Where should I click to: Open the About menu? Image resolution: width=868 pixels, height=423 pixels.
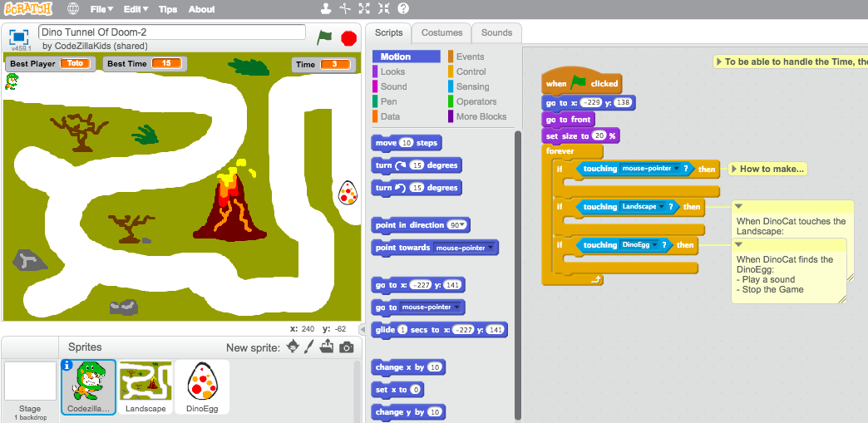201,9
